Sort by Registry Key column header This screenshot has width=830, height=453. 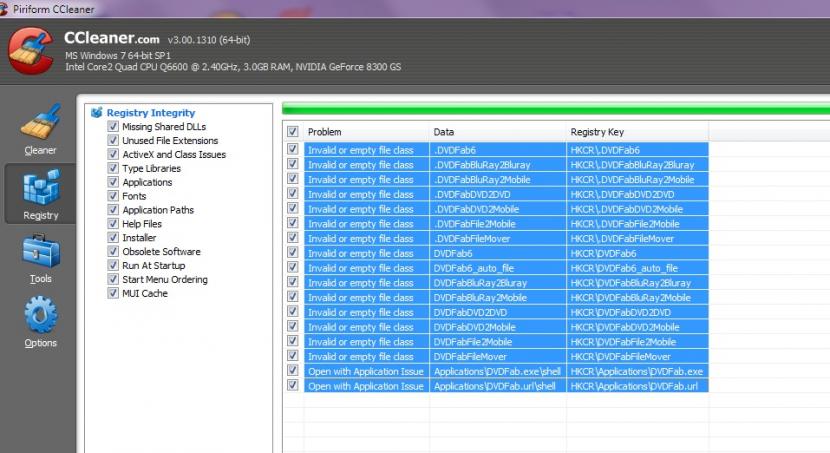[x=637, y=132]
